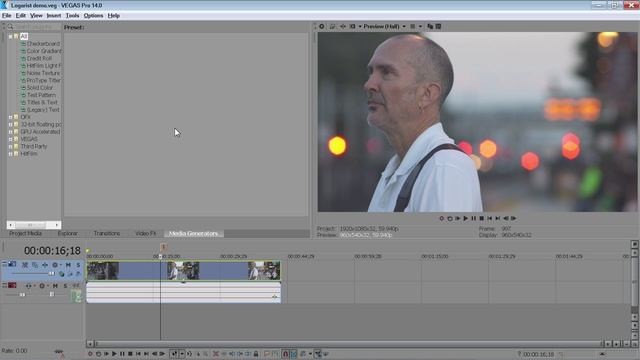Toggle Enable Snapping magnet icon
Image resolution: width=640 pixels, height=360 pixels.
coord(285,354)
